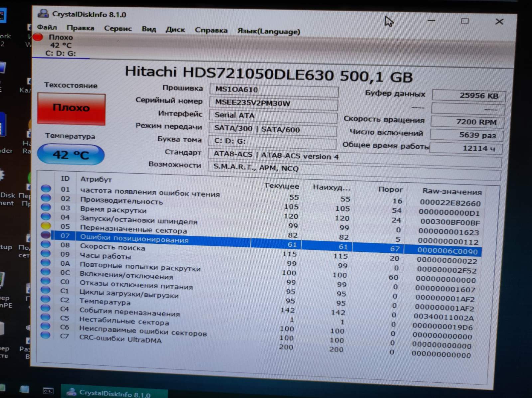Open the Диск menu

(x=175, y=30)
